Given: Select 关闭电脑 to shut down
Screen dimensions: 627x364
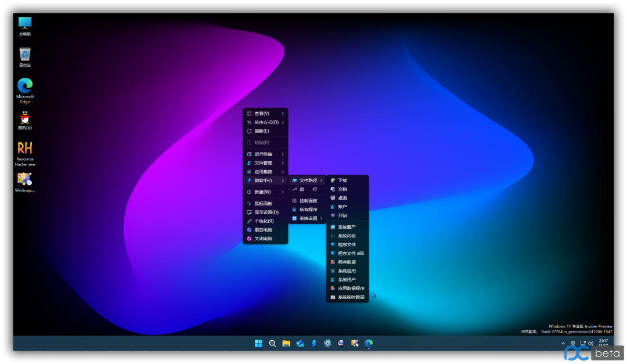Looking at the screenshot, I should tap(263, 239).
